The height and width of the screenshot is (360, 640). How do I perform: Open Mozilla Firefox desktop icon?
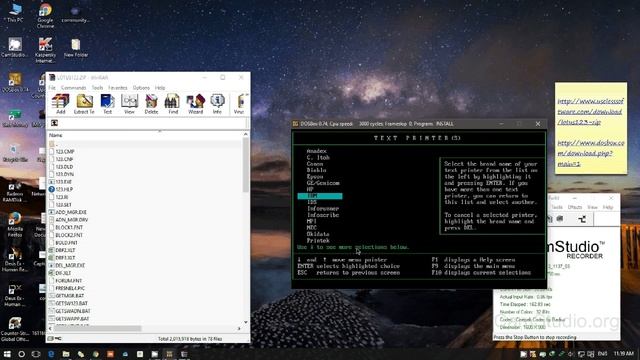(x=15, y=224)
